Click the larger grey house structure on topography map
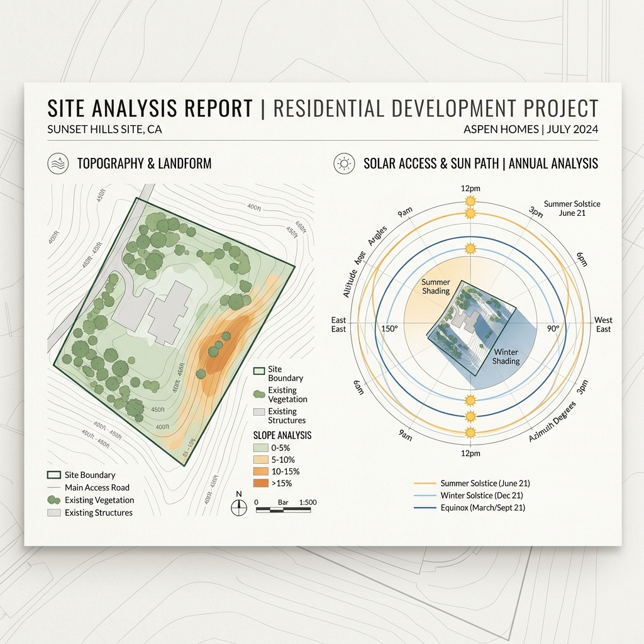Screen dimensions: 644x644 pos(170,313)
